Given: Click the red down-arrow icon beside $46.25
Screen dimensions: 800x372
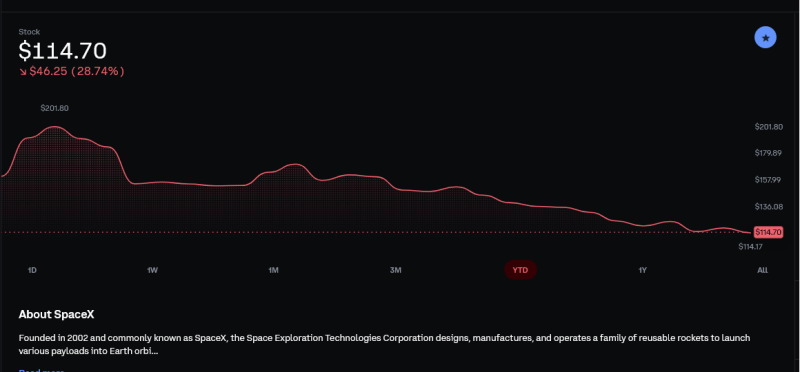Looking at the screenshot, I should pyautogui.click(x=23, y=72).
